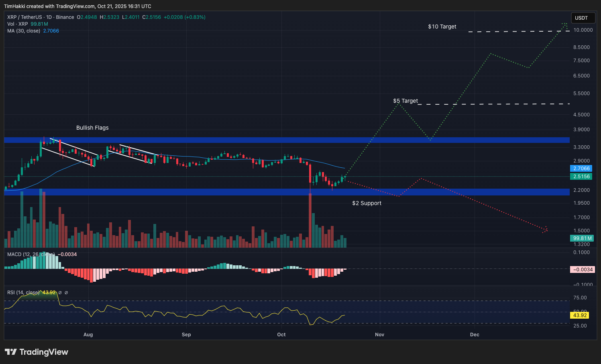Click the XRP / TetherUS symbol name

24,17
